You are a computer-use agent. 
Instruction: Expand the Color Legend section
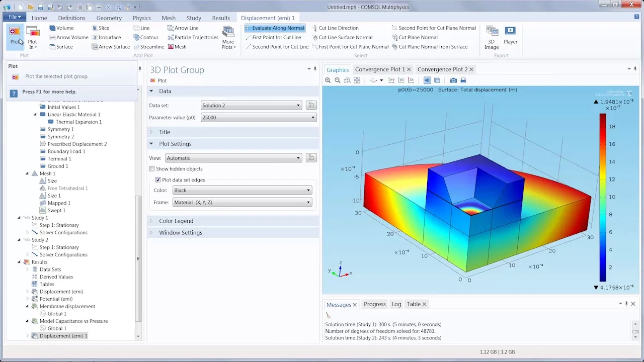[176, 221]
